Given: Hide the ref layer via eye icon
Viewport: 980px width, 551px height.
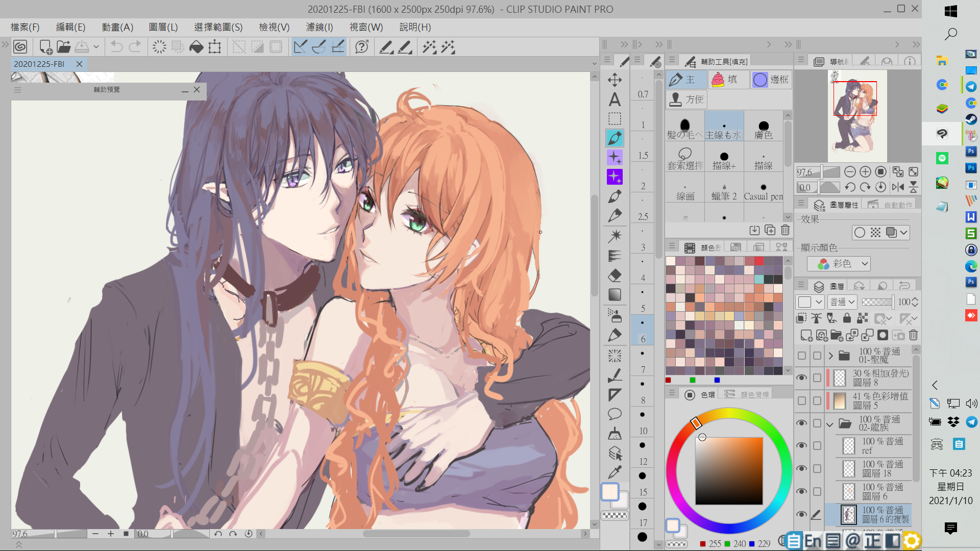Looking at the screenshot, I should click(802, 446).
